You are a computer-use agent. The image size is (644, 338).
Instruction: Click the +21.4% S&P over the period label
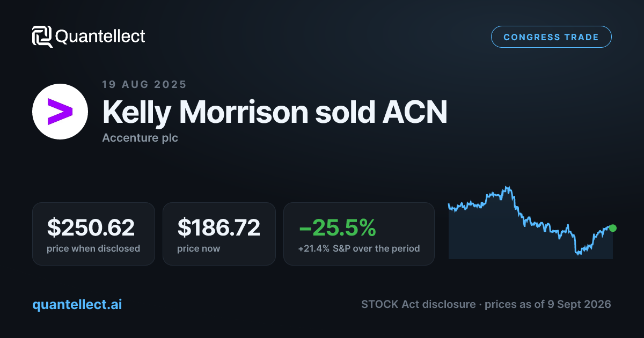[x=359, y=248]
